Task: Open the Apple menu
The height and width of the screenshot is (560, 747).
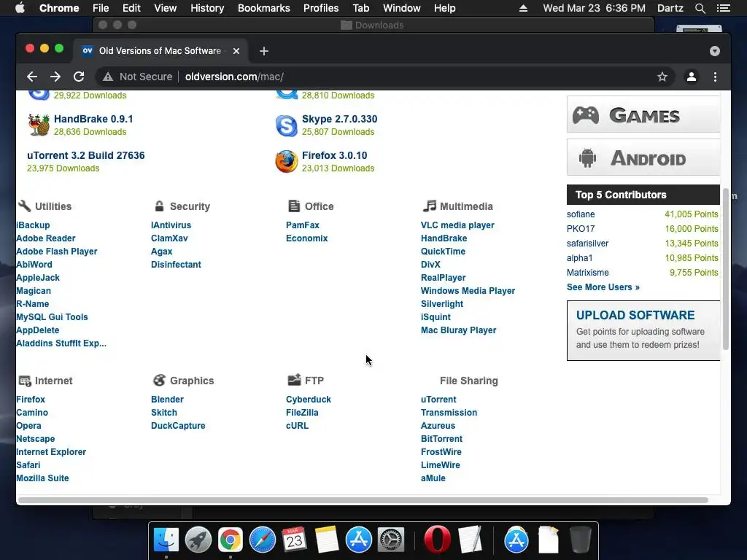Action: click(20, 8)
